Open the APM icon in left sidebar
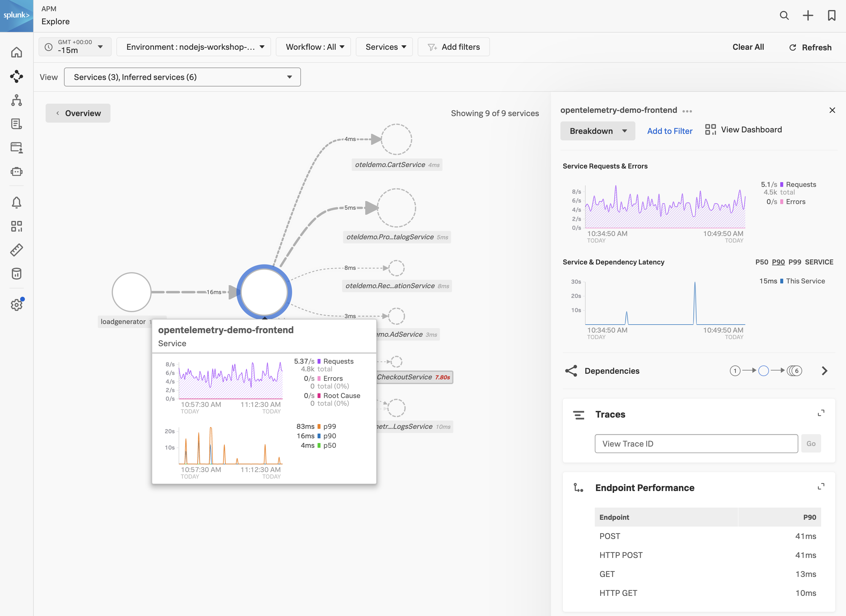Image resolution: width=846 pixels, height=616 pixels. (x=16, y=76)
